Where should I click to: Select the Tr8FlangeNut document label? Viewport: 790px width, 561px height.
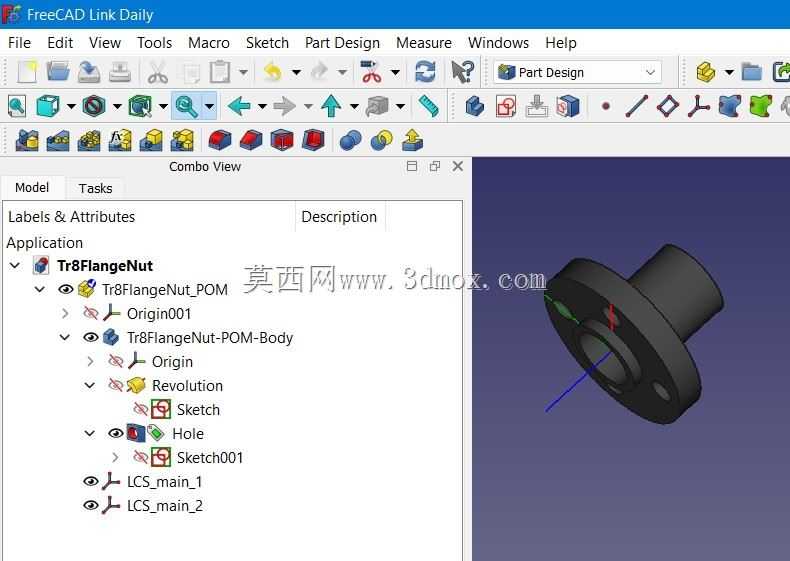click(105, 266)
